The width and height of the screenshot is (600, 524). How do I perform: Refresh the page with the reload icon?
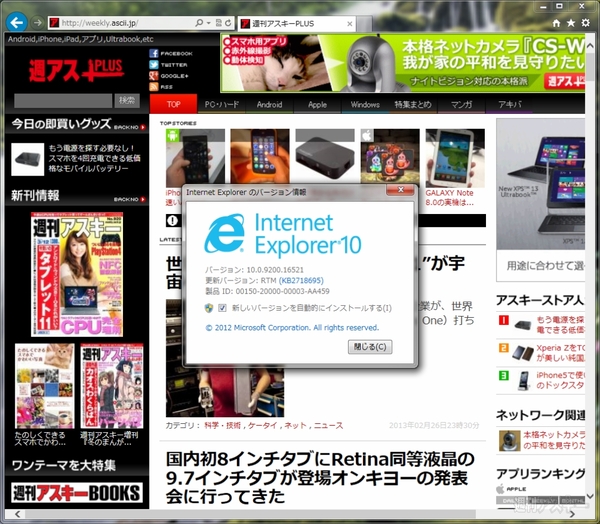[228, 23]
